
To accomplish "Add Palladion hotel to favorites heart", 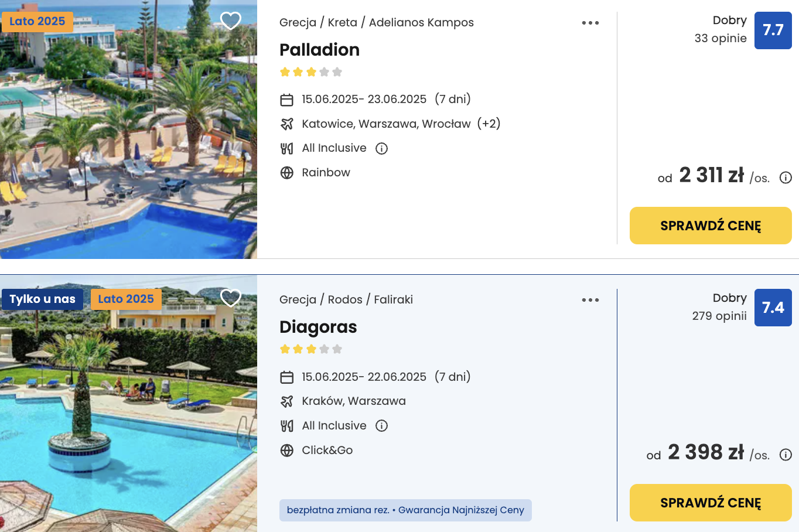I will point(231,21).
